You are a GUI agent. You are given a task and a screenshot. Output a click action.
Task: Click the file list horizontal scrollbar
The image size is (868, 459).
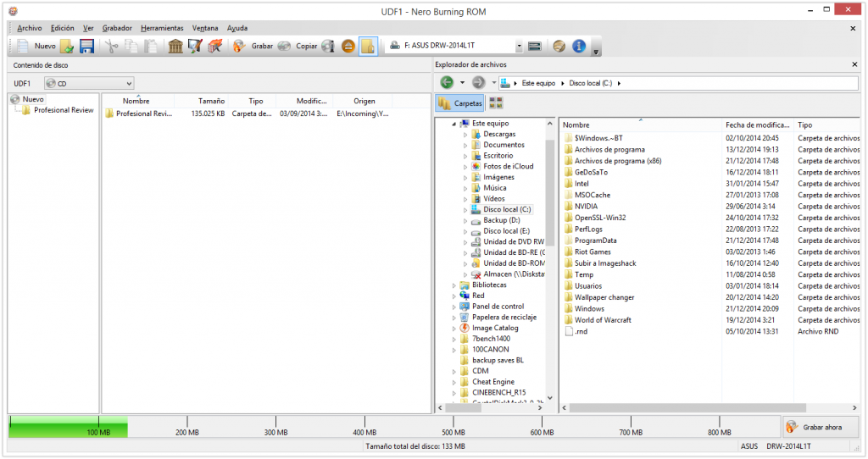[687, 407]
